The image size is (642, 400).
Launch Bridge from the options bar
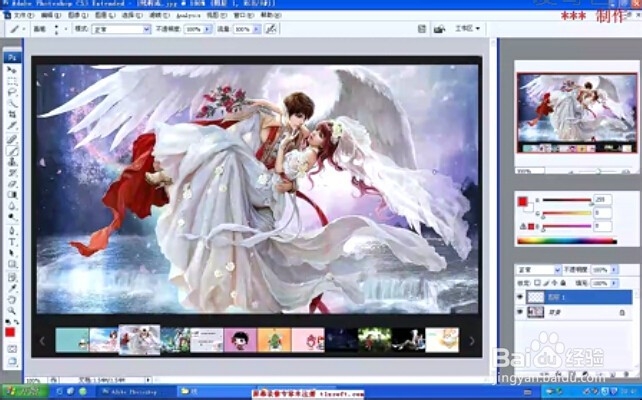[439, 29]
